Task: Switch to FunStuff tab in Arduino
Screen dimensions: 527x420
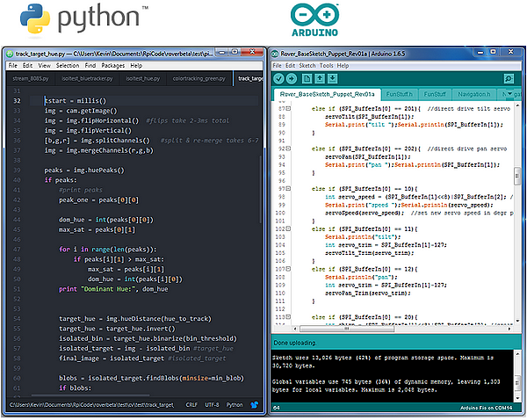Action: [x=435, y=94]
